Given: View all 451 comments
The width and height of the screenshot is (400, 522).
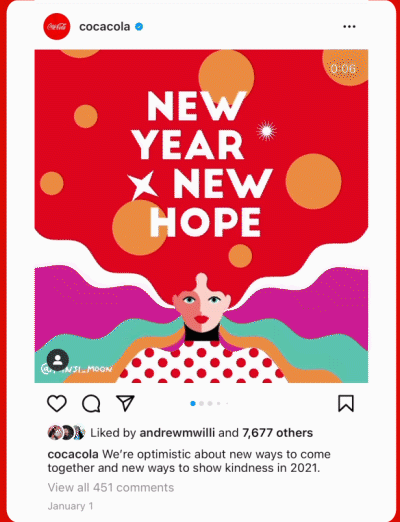Looking at the screenshot, I should click(111, 487).
